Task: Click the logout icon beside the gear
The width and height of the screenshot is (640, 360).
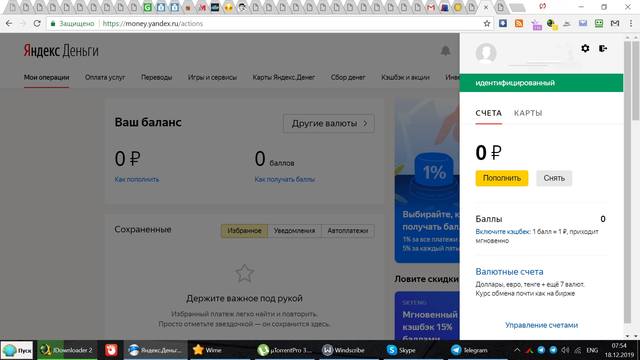Action: click(x=603, y=49)
